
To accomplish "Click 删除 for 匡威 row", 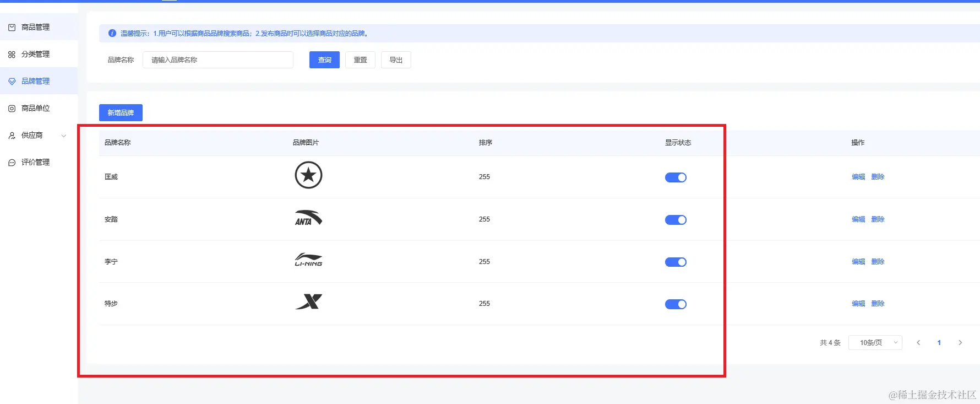I will [878, 177].
